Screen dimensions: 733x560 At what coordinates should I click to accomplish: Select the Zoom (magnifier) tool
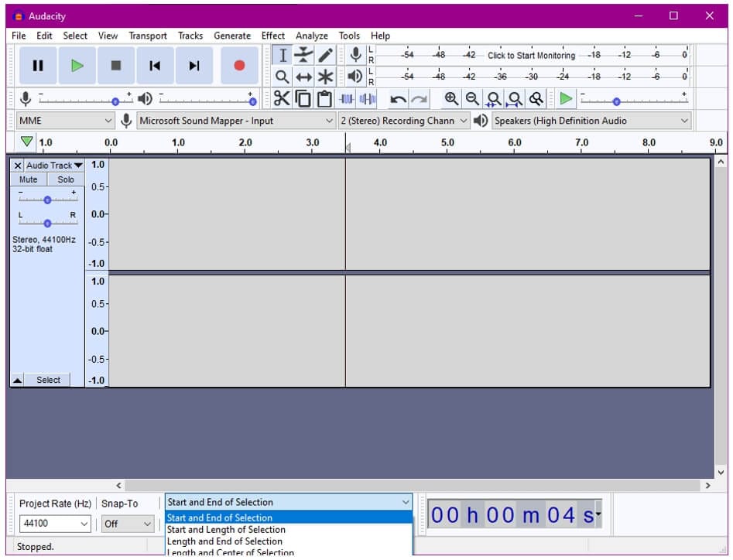pos(283,77)
